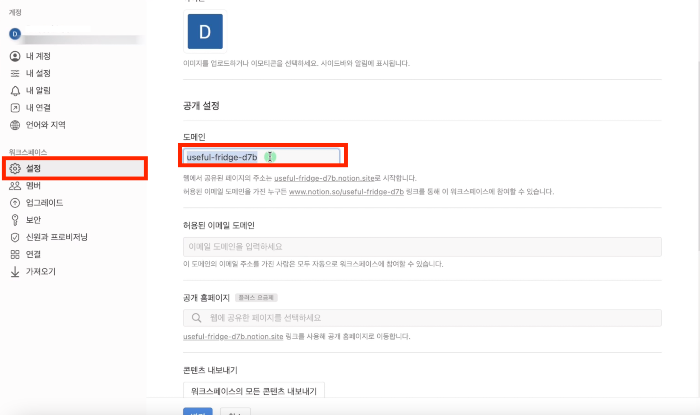Image resolution: width=700 pixels, height=415 pixels.
Task: Open 보안 via its key icon
Action: click(15, 220)
